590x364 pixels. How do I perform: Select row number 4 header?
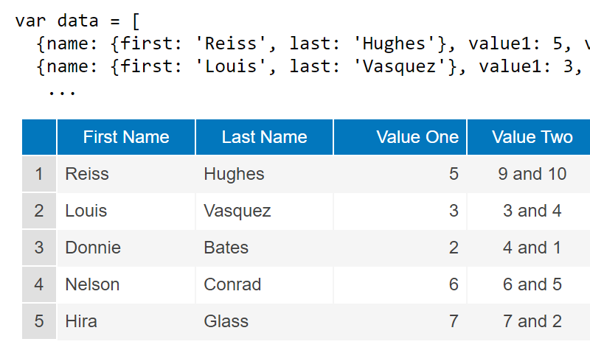click(x=39, y=284)
